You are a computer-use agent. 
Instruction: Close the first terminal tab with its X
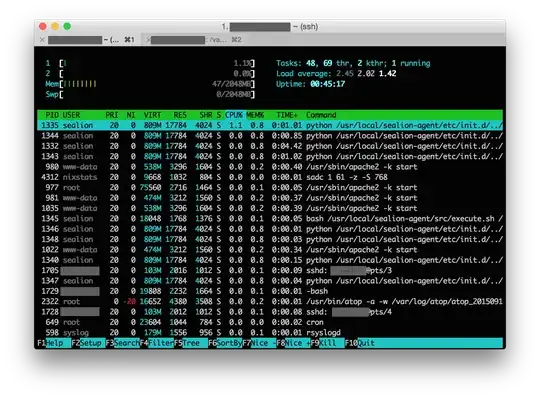click(42, 40)
